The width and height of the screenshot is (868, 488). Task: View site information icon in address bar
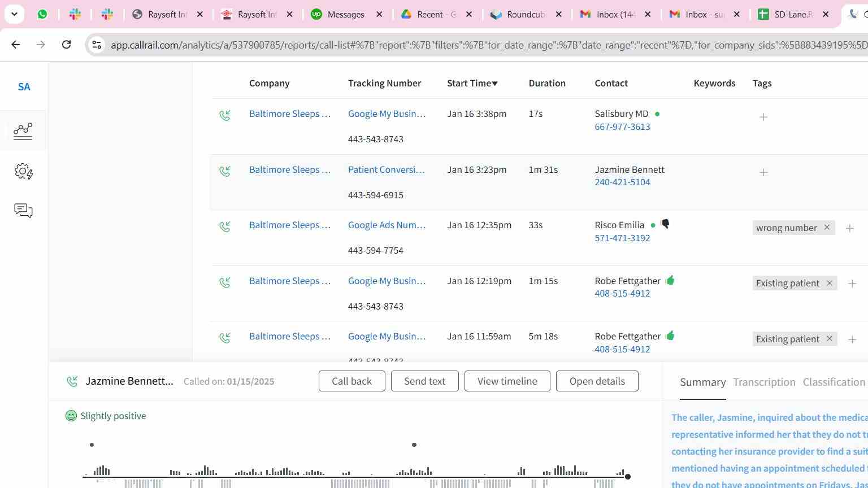click(97, 45)
